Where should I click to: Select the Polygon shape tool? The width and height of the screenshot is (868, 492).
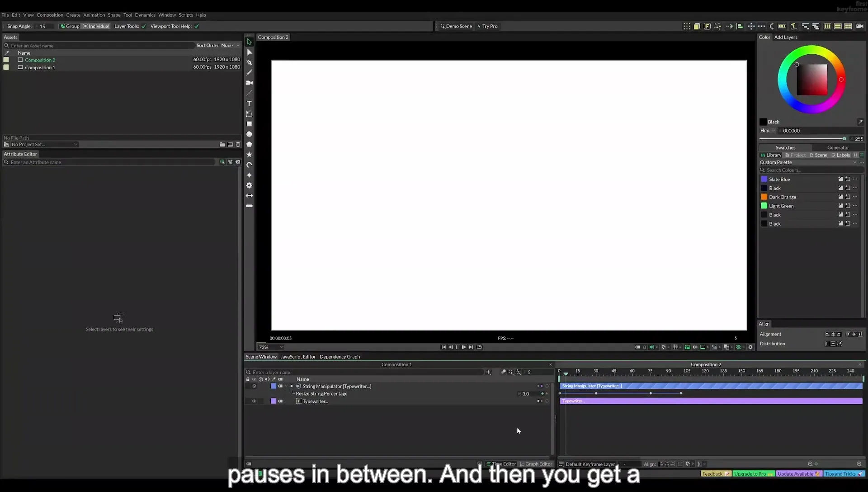tap(249, 144)
